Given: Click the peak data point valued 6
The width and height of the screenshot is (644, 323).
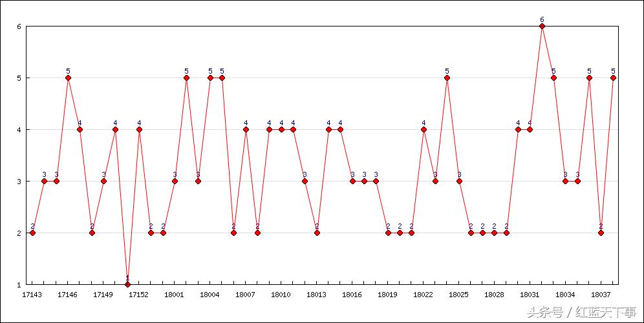Looking at the screenshot, I should (542, 26).
